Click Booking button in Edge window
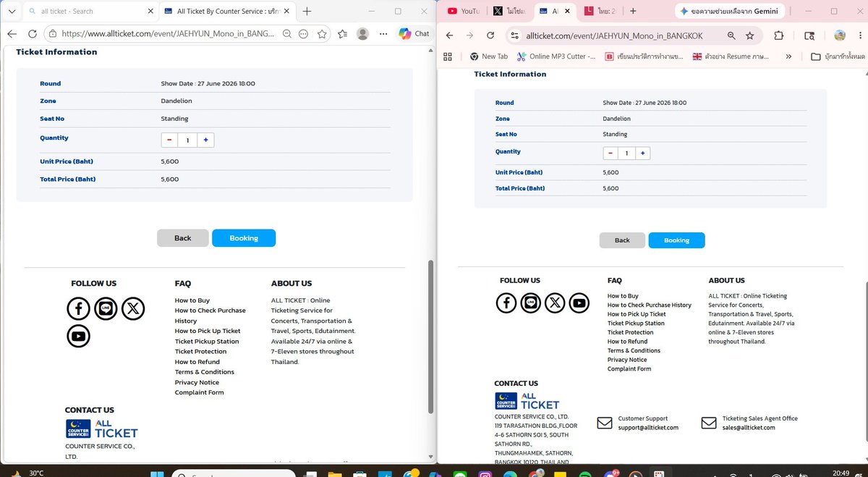The height and width of the screenshot is (477, 868). click(244, 238)
